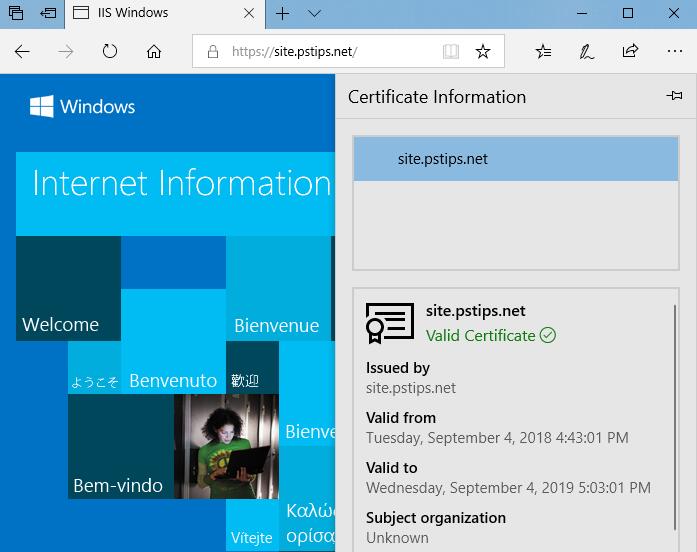
Task: Click the Valid from date text
Action: pos(497,438)
